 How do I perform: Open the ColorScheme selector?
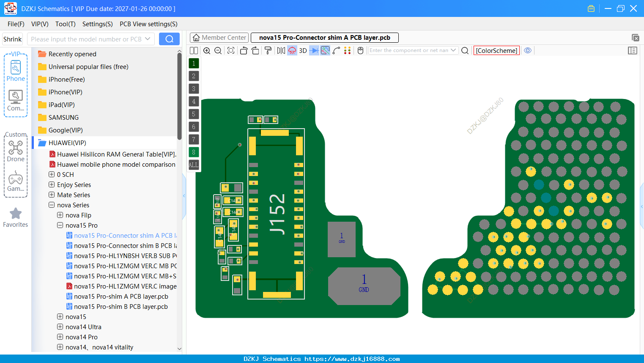click(x=496, y=50)
